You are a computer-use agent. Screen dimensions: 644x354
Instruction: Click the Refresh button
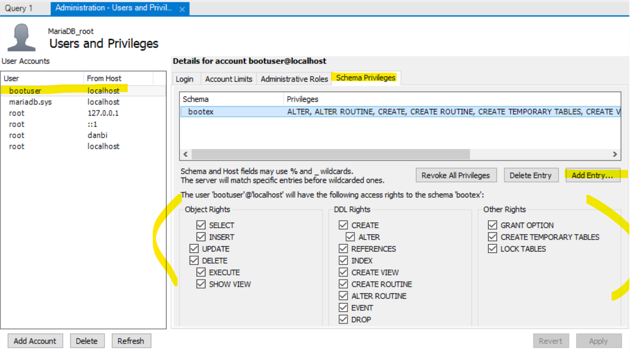pyautogui.click(x=131, y=341)
